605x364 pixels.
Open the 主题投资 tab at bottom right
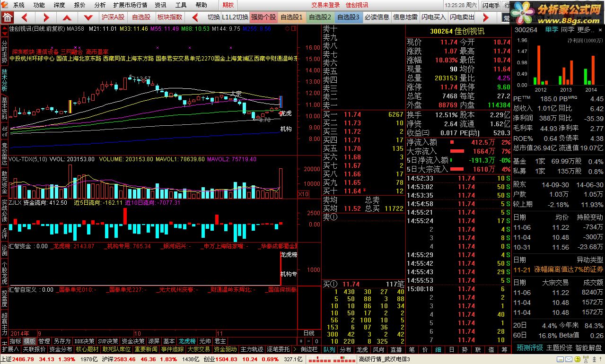click(559, 347)
